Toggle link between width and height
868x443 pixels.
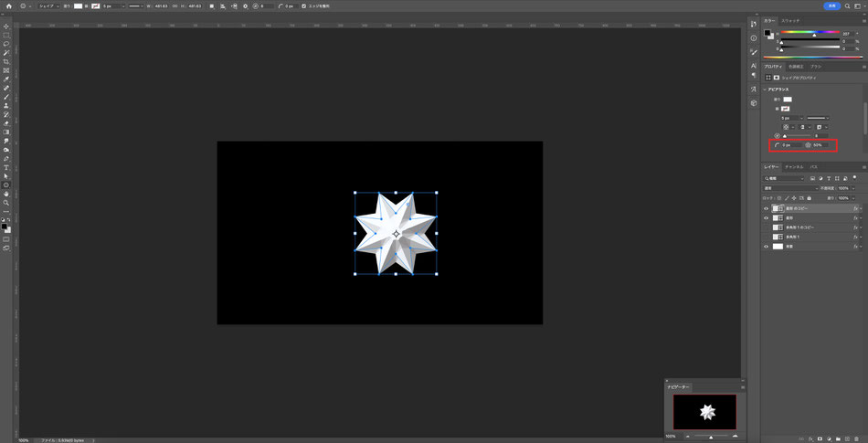click(175, 6)
